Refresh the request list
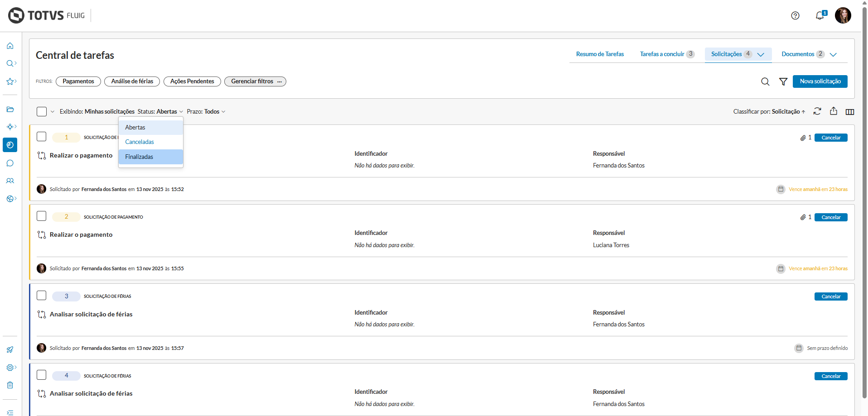The image size is (868, 416). 817,111
